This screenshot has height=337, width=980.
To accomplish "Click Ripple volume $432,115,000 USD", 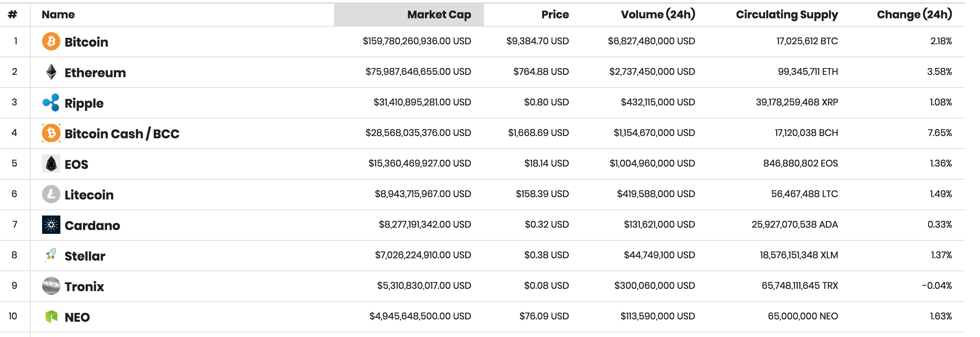I will (x=658, y=102).
